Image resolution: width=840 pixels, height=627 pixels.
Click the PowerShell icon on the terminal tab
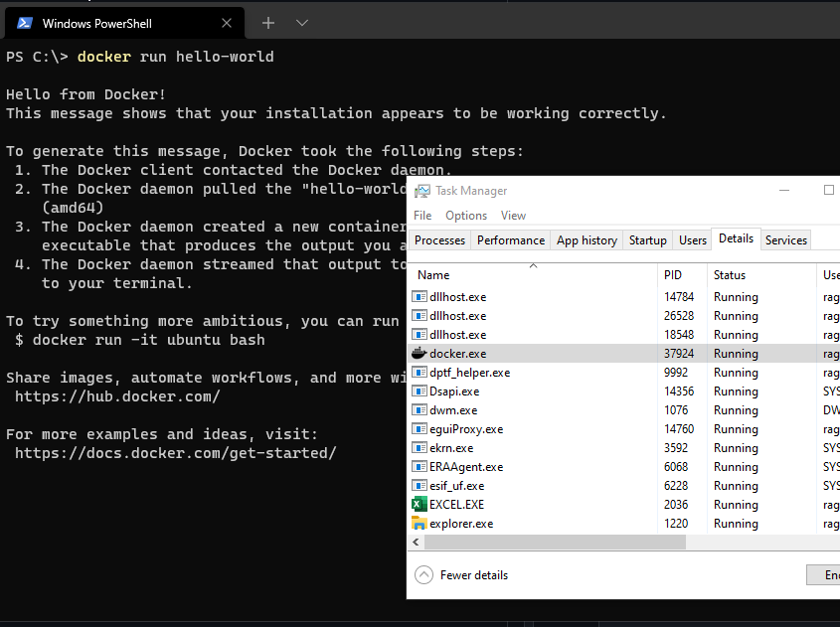24,23
